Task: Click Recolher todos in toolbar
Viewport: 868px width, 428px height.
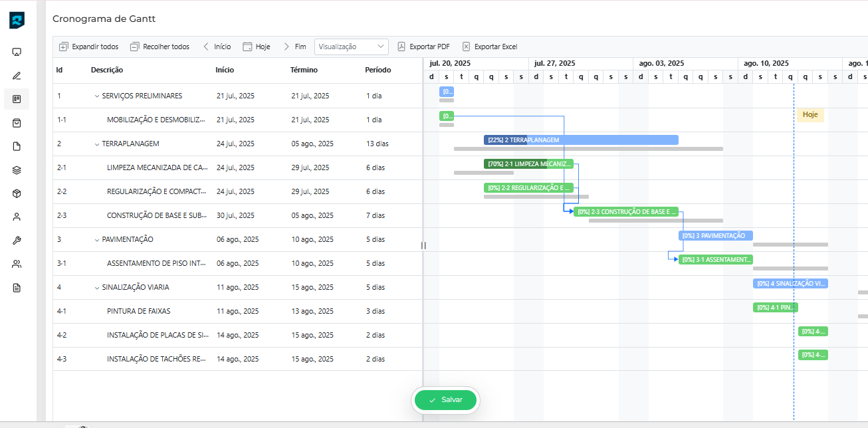Action: coord(160,47)
